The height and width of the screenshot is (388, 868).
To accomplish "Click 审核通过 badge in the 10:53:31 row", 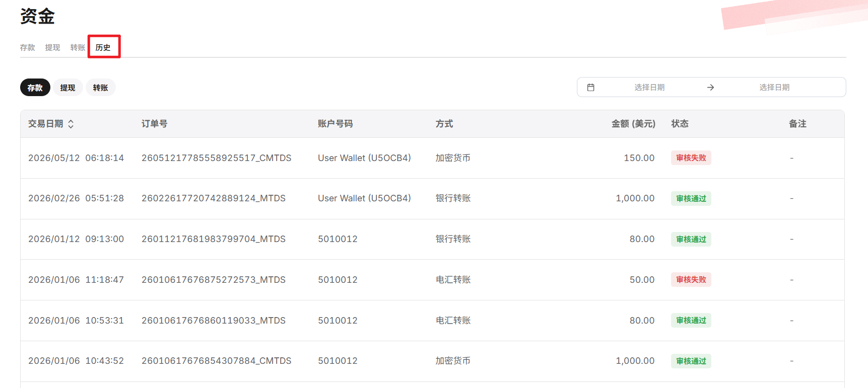I will (x=691, y=321).
